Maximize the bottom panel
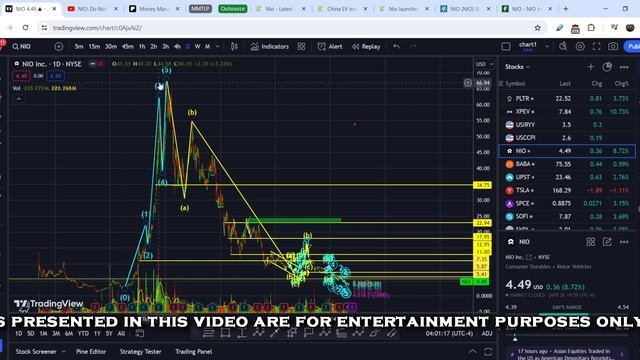The height and width of the screenshot is (360, 640). 488,351
